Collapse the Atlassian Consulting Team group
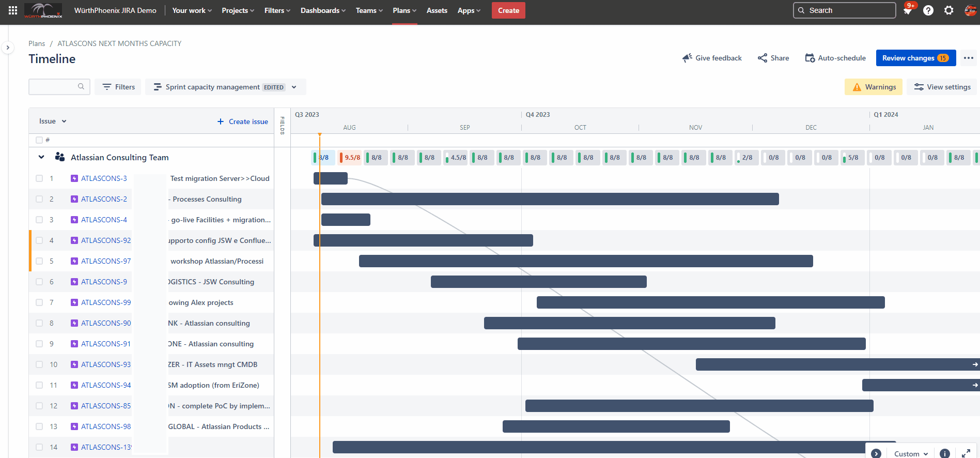The image size is (980, 458). point(41,157)
